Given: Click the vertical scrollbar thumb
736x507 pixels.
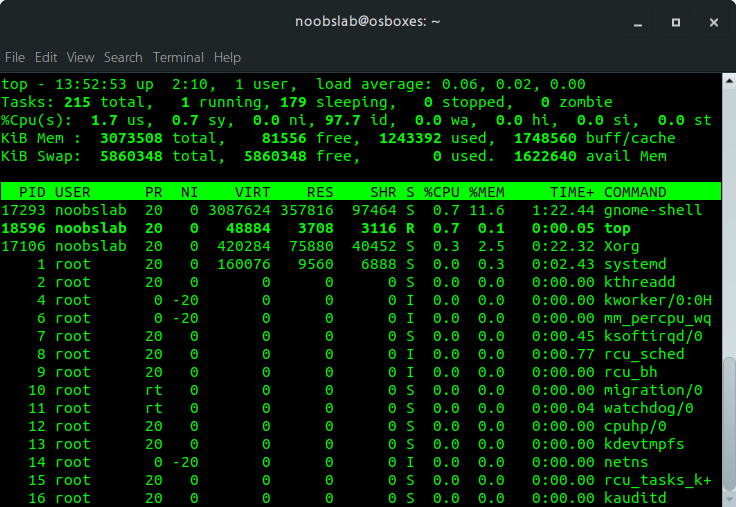Looking at the screenshot, I should click(x=729, y=425).
